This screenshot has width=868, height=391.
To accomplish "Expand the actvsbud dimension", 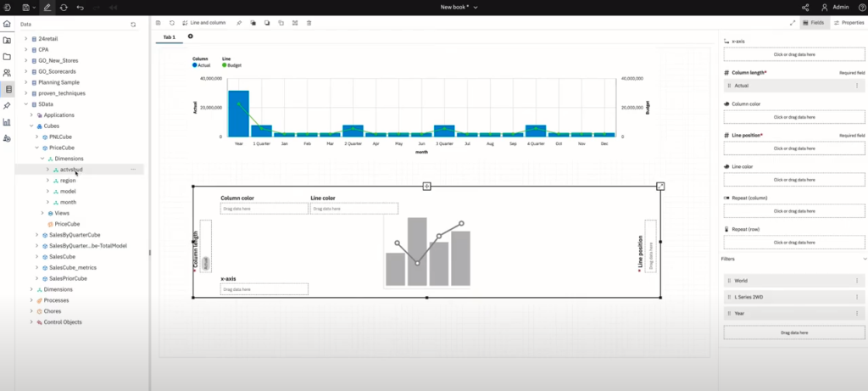I will tap(47, 170).
